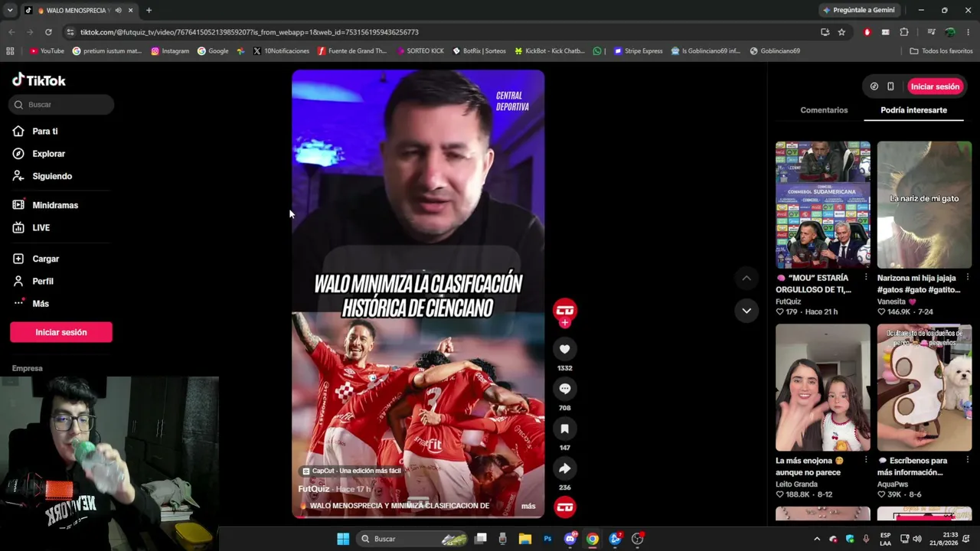The height and width of the screenshot is (551, 980).
Task: Share the video with the arrow icon
Action: coord(565,468)
